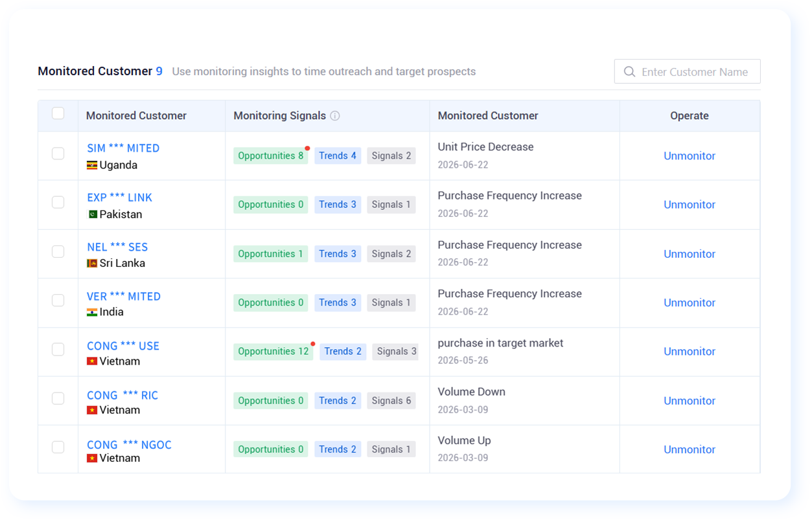Click Trends 2 tag for CONG *** NGOC

pyautogui.click(x=338, y=449)
